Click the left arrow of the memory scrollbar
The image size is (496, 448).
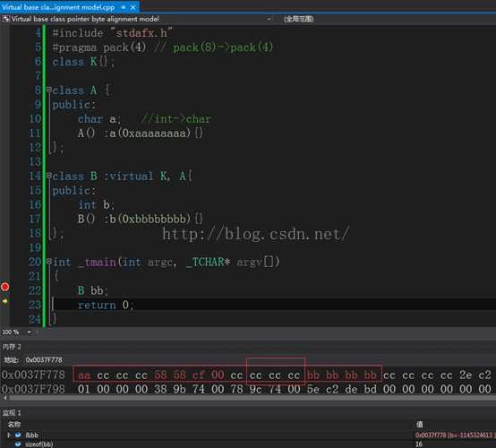(4, 398)
